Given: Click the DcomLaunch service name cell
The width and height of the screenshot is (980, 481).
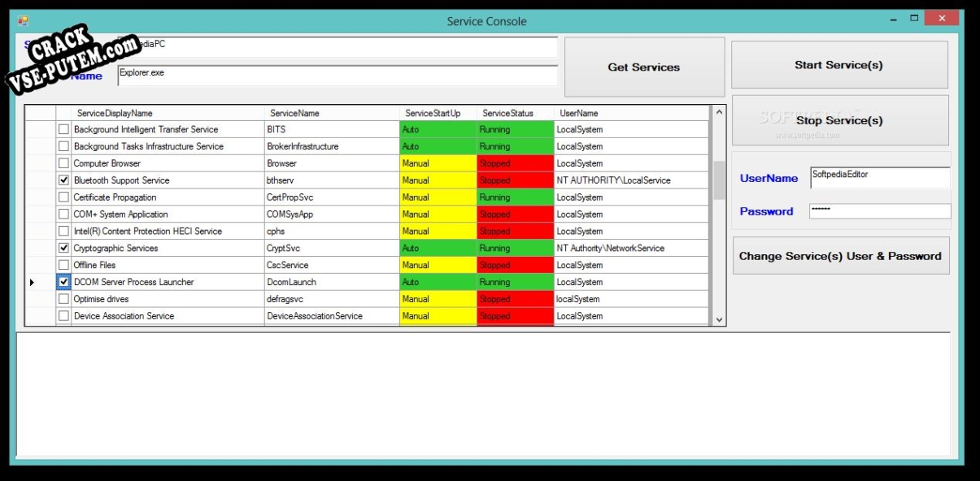Looking at the screenshot, I should coord(332,282).
